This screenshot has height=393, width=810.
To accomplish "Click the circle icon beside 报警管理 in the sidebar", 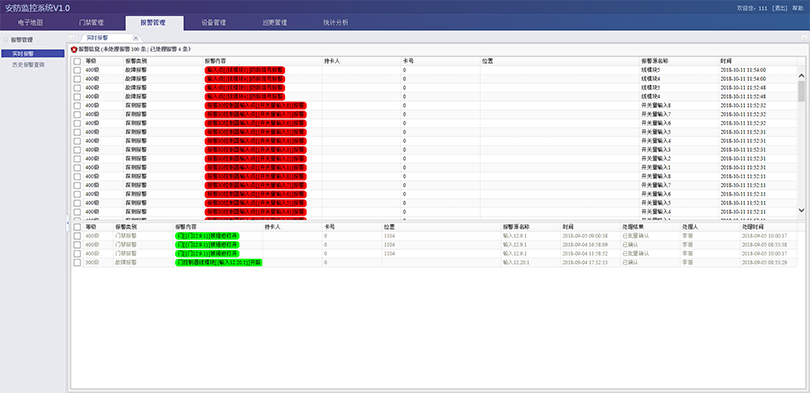I will (x=6, y=39).
